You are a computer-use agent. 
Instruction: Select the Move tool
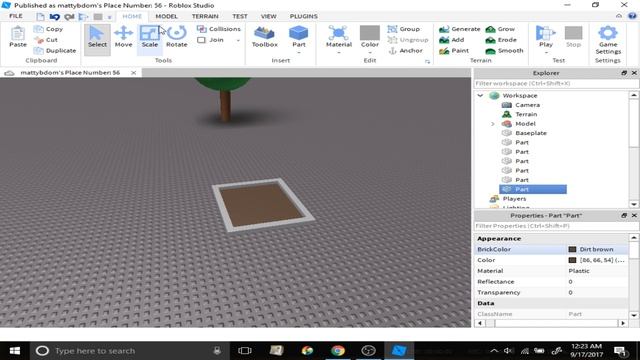[x=123, y=37]
